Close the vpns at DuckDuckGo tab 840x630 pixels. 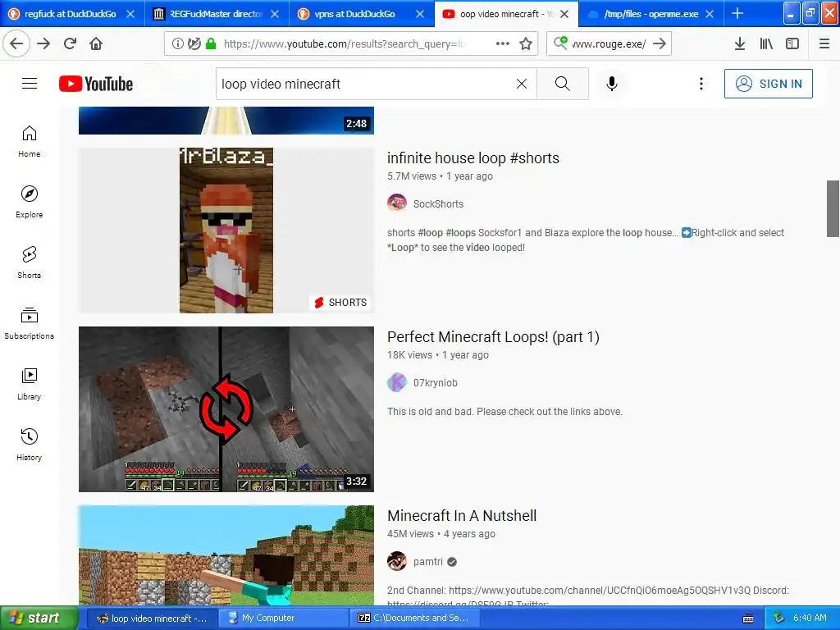click(420, 14)
